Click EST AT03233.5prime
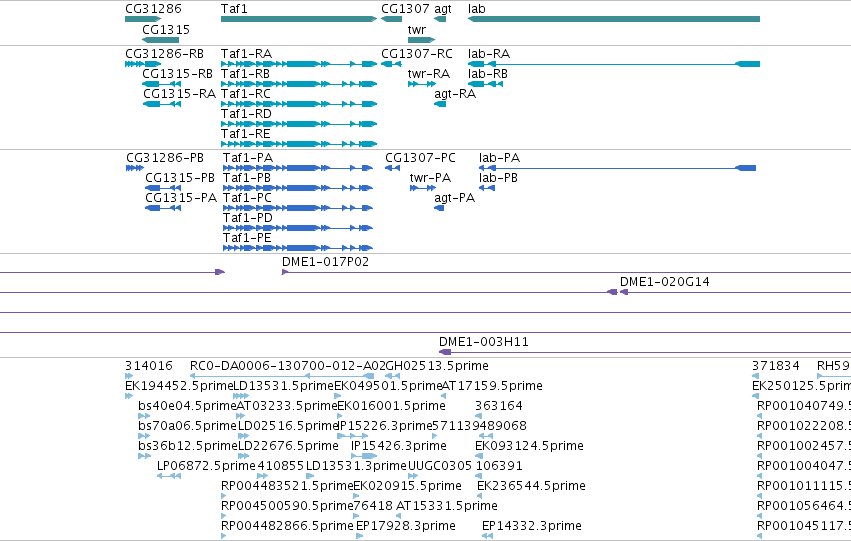 click(x=287, y=406)
